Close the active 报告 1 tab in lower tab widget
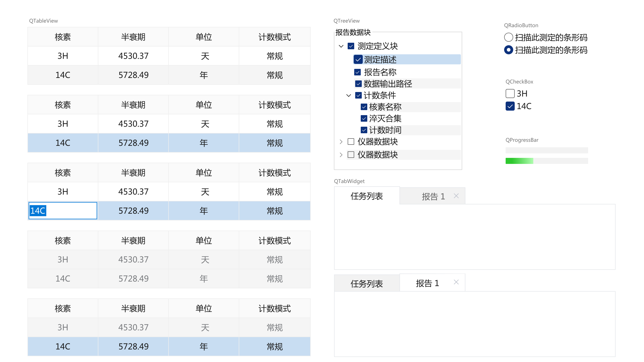 coord(456,282)
